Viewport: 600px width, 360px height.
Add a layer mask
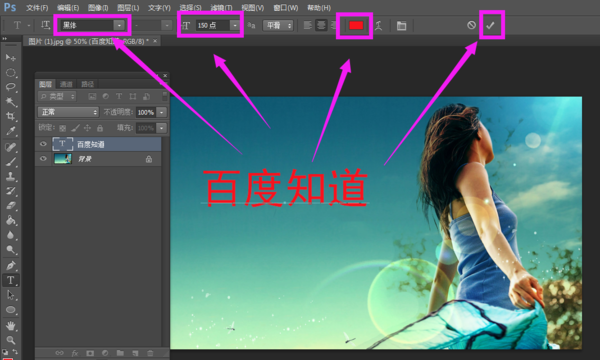[x=90, y=353]
